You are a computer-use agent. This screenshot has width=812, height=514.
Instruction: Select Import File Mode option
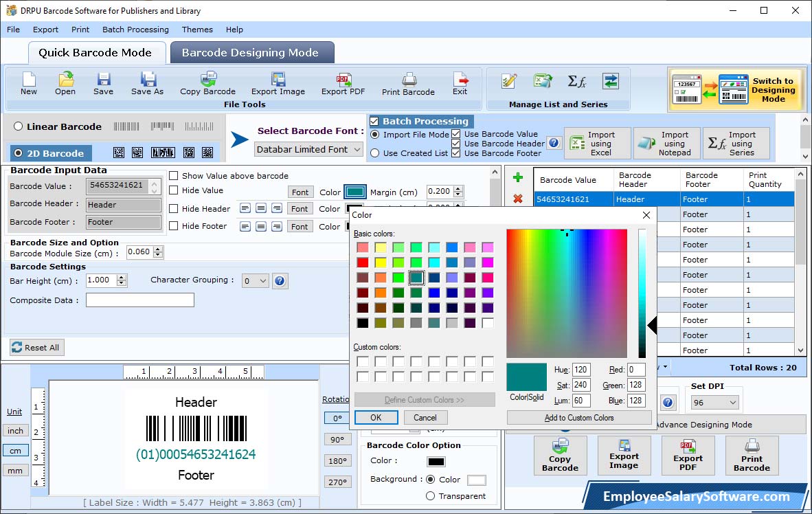(x=375, y=135)
